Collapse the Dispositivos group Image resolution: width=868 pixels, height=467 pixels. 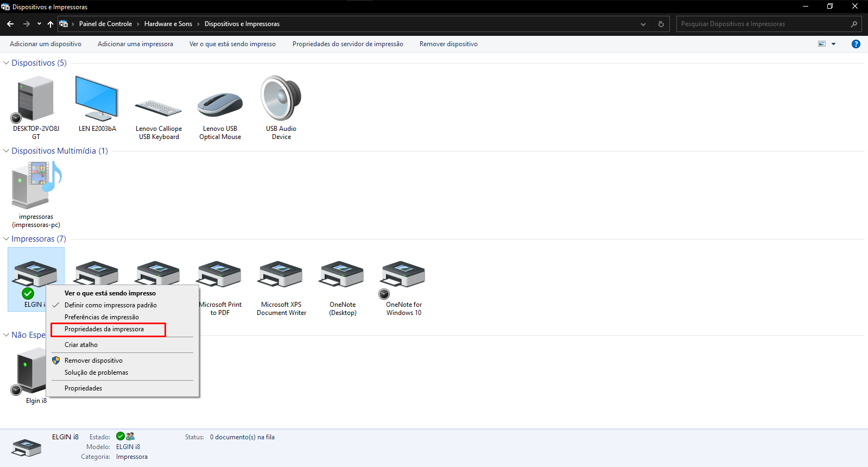coord(7,63)
